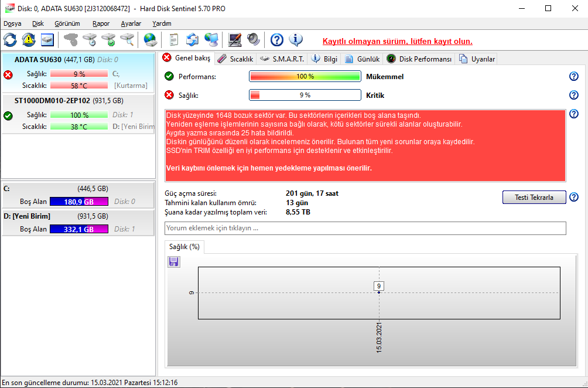This screenshot has height=388, width=588.
Task: Open the Disk menu
Action: pos(38,23)
